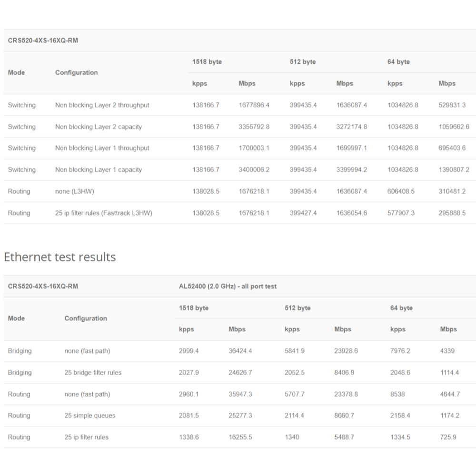Select the 1700003.1 Mbps cell
Viewport: 476px width, 476px height.
click(x=254, y=148)
